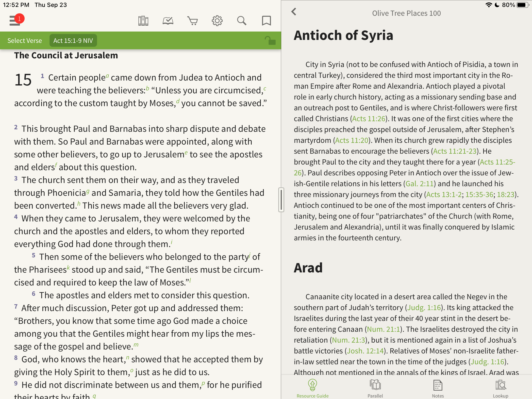Click Select Verse button
532x399 pixels.
pyautogui.click(x=25, y=41)
